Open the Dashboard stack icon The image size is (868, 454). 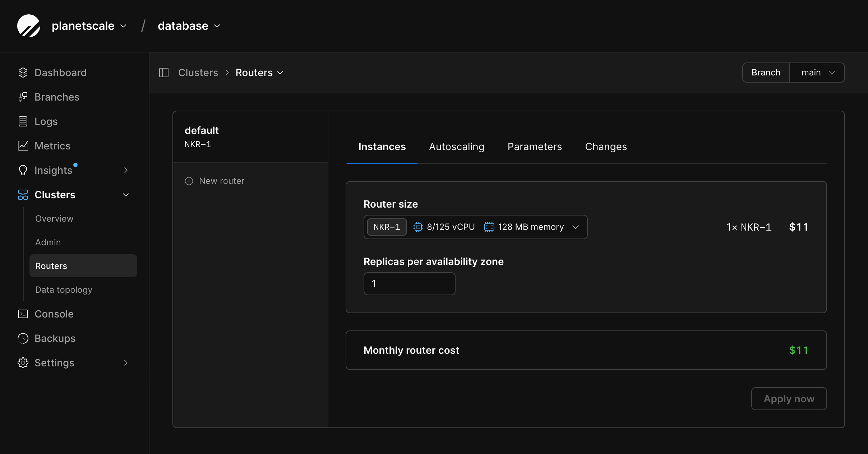[23, 73]
